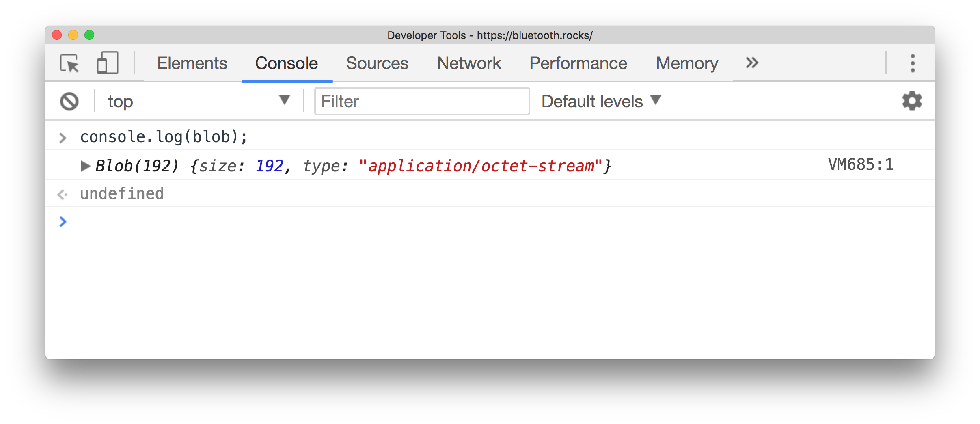Clear console with the ban icon

tap(69, 102)
